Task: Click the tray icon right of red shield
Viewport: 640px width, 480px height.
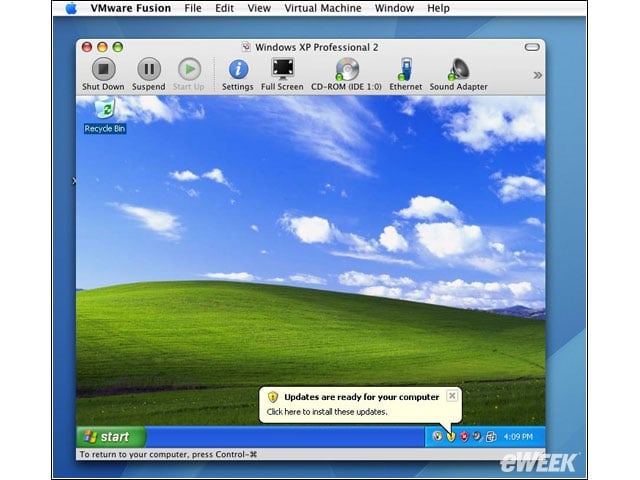Action: 477,437
